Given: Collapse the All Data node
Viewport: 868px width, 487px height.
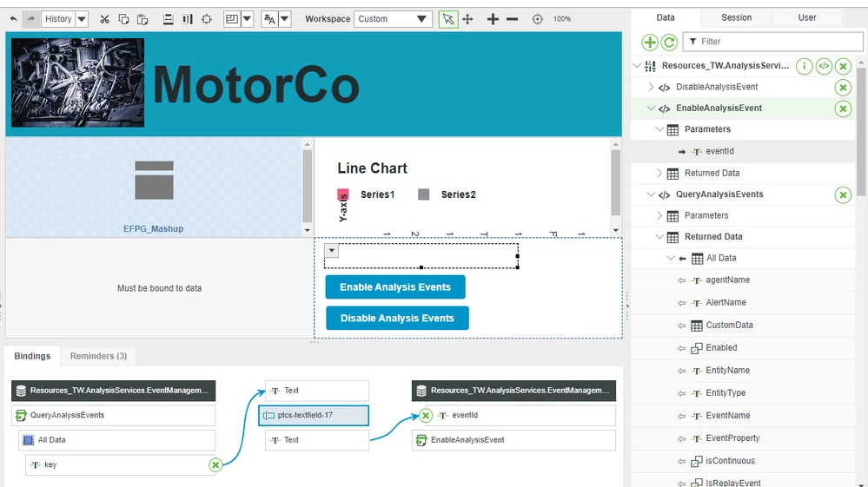Looking at the screenshot, I should 671,258.
